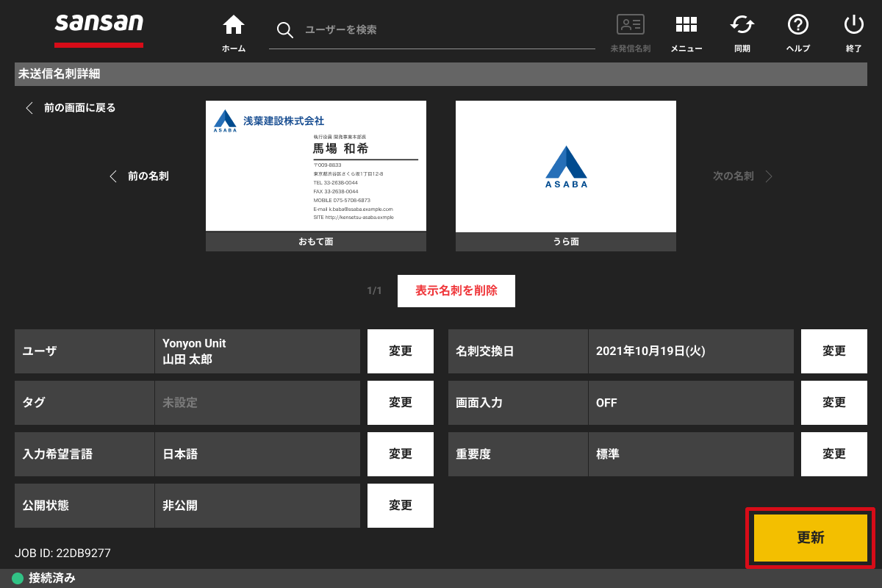
Task: Open Help question mark icon
Action: [797, 26]
